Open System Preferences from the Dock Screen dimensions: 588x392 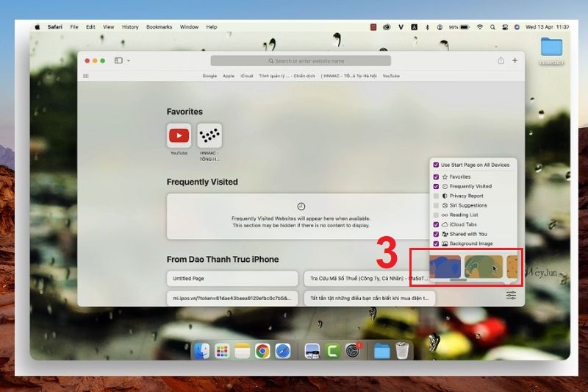click(x=353, y=352)
